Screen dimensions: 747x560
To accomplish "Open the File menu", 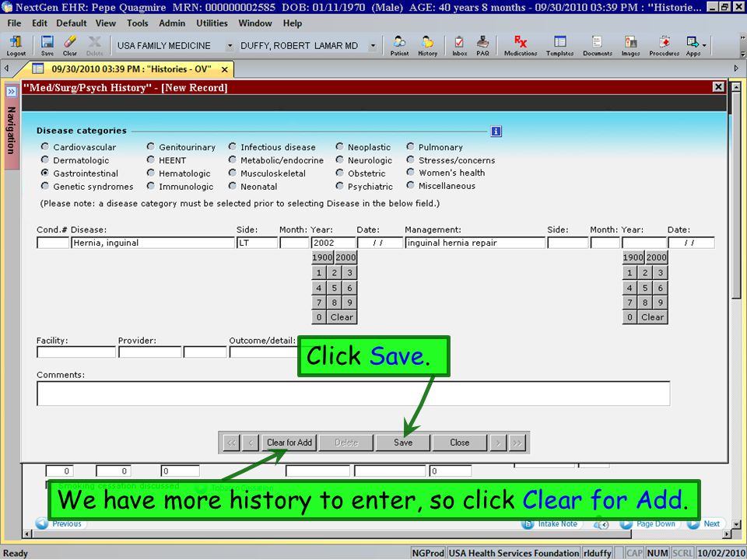I will [14, 23].
